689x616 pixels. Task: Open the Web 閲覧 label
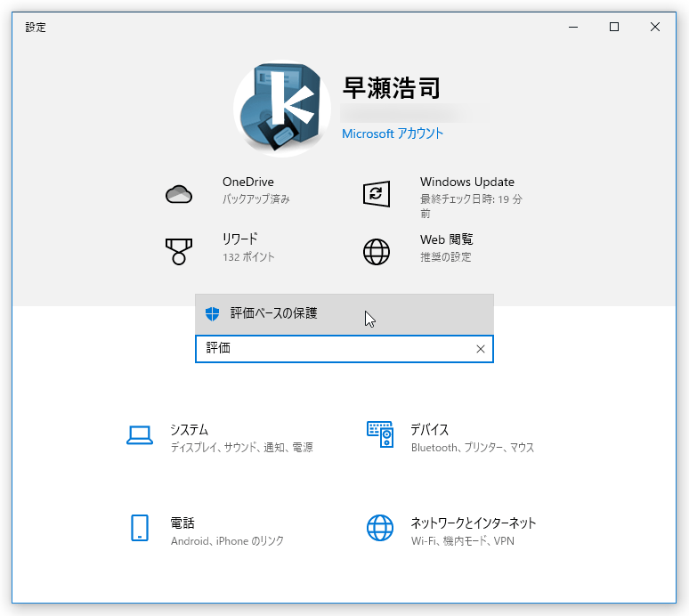click(447, 239)
